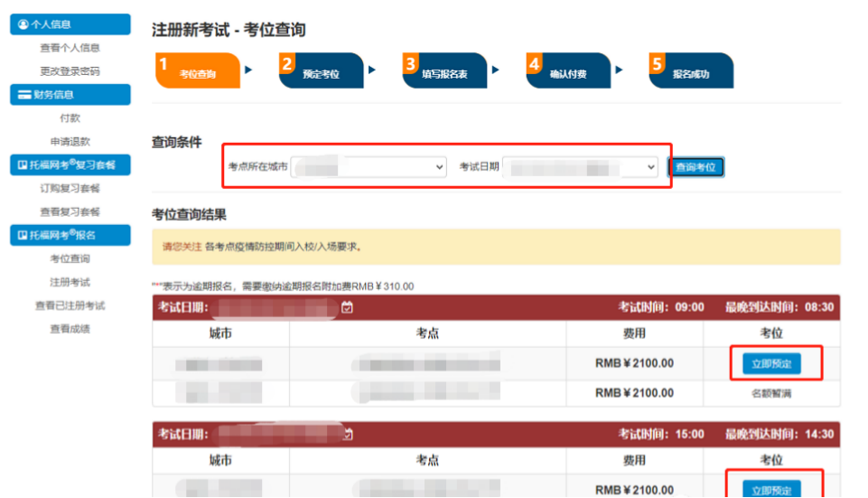Open calendar icon in the 09:00 exam header
This screenshot has height=498, width=868.
[x=348, y=308]
